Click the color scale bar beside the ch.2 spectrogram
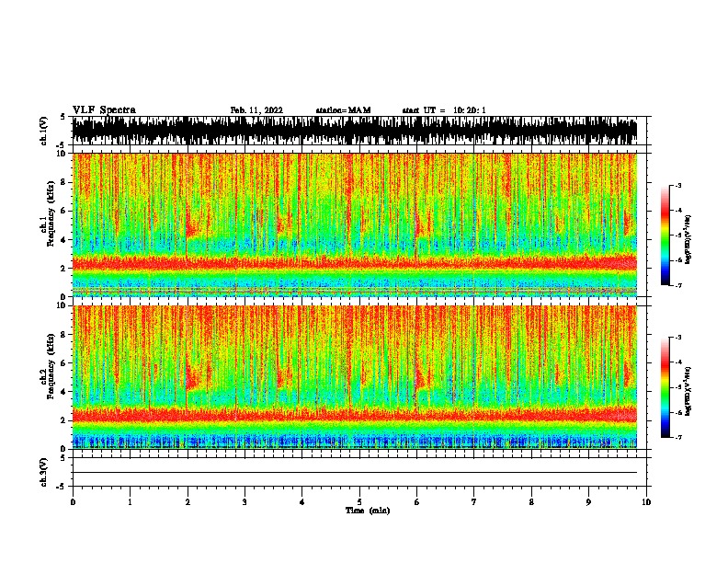728x563 pixels. (665, 387)
